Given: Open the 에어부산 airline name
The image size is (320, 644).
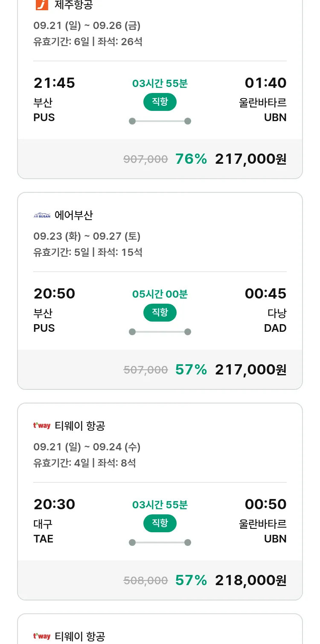Looking at the screenshot, I should pyautogui.click(x=74, y=215).
